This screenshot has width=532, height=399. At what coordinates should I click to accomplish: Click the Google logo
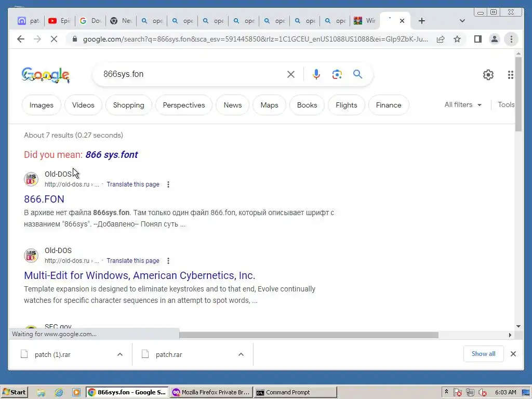point(46,75)
